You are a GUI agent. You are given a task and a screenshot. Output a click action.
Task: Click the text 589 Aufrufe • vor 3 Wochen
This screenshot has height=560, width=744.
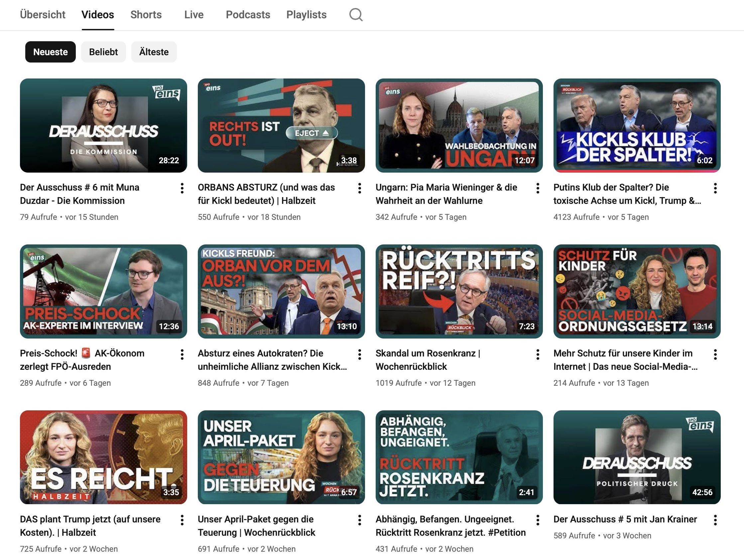[x=602, y=535]
